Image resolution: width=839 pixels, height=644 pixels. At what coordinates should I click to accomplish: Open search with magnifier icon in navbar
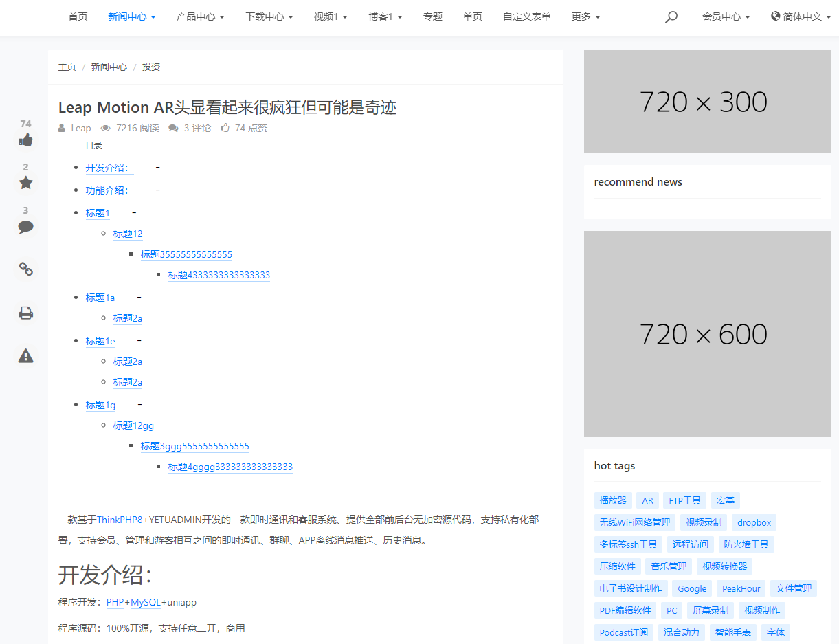pyautogui.click(x=671, y=17)
